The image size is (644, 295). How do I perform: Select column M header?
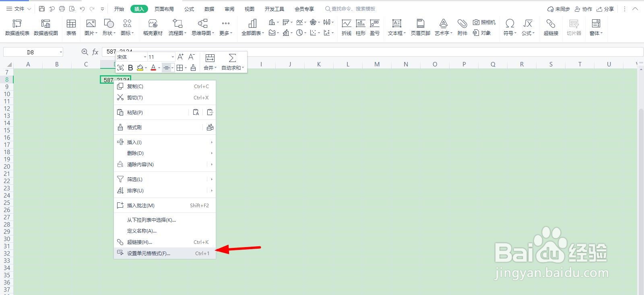click(377, 64)
